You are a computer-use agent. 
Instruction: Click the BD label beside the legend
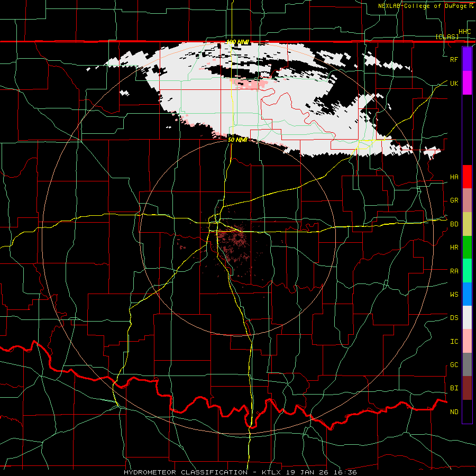(454, 224)
